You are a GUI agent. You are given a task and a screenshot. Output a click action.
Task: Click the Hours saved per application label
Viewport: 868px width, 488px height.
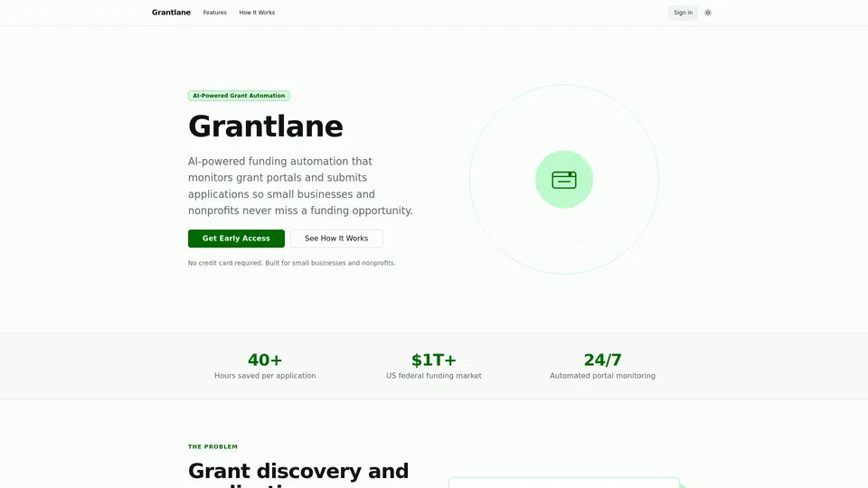tap(265, 376)
